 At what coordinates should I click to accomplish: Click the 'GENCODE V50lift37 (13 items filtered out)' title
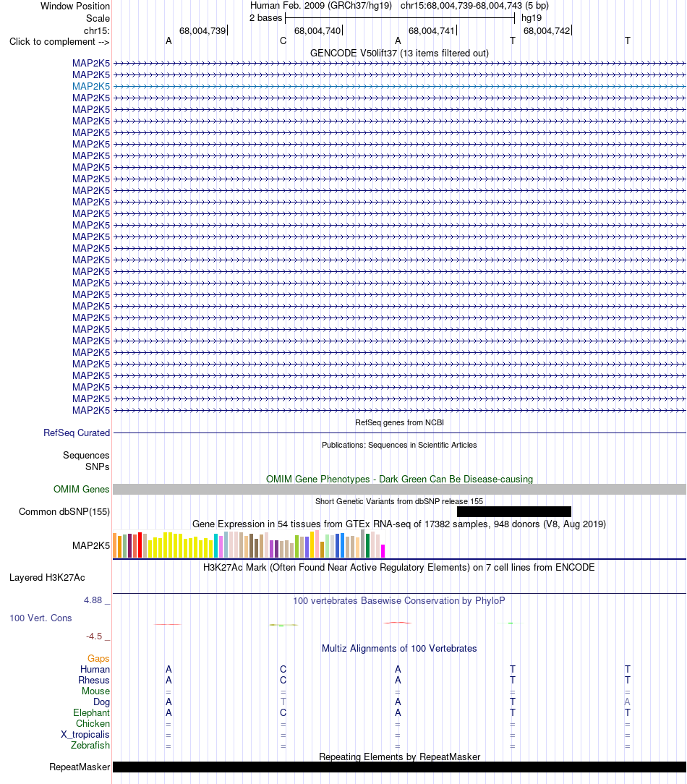399,54
